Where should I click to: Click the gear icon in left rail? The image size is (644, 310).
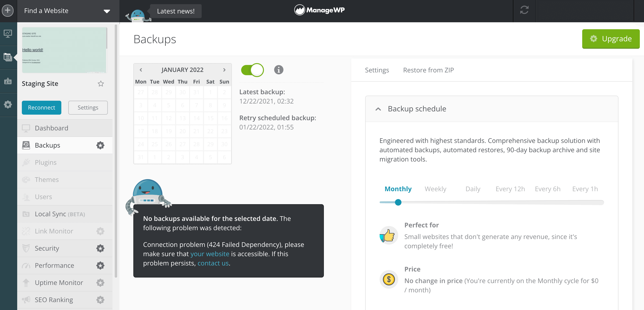coord(8,104)
